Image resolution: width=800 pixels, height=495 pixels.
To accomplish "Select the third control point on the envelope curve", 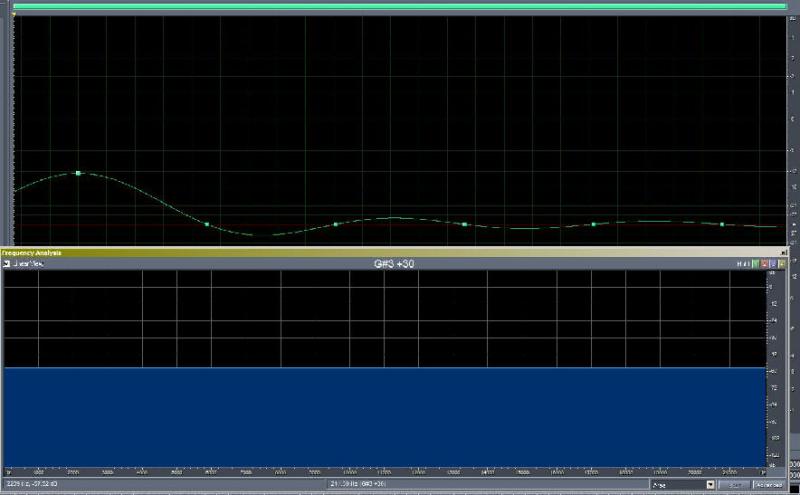I will point(335,224).
